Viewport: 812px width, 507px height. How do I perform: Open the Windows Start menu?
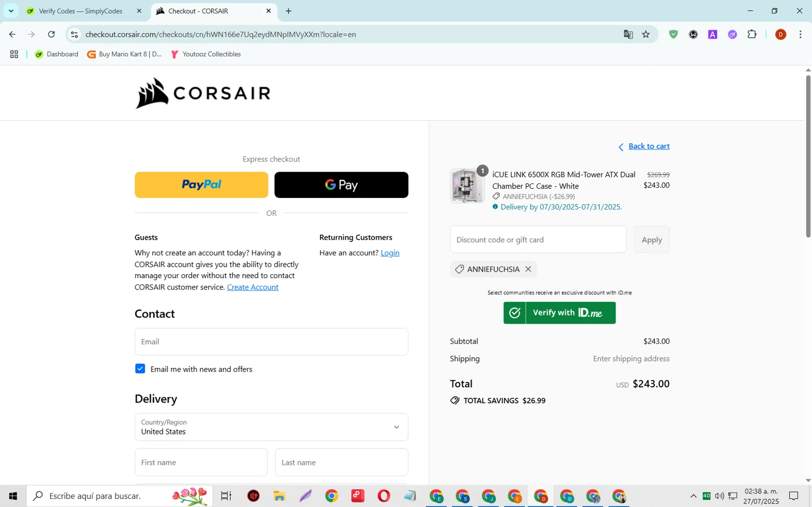(13, 496)
